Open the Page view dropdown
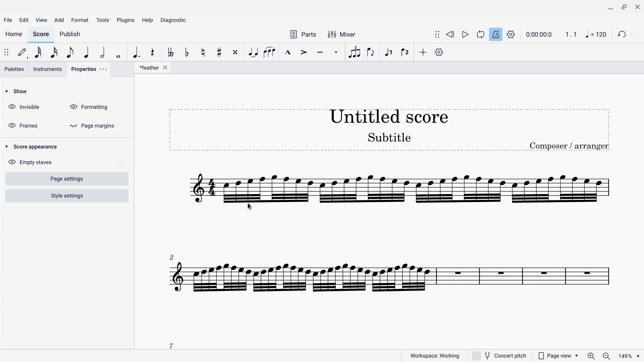The width and height of the screenshot is (644, 362). coord(558,356)
